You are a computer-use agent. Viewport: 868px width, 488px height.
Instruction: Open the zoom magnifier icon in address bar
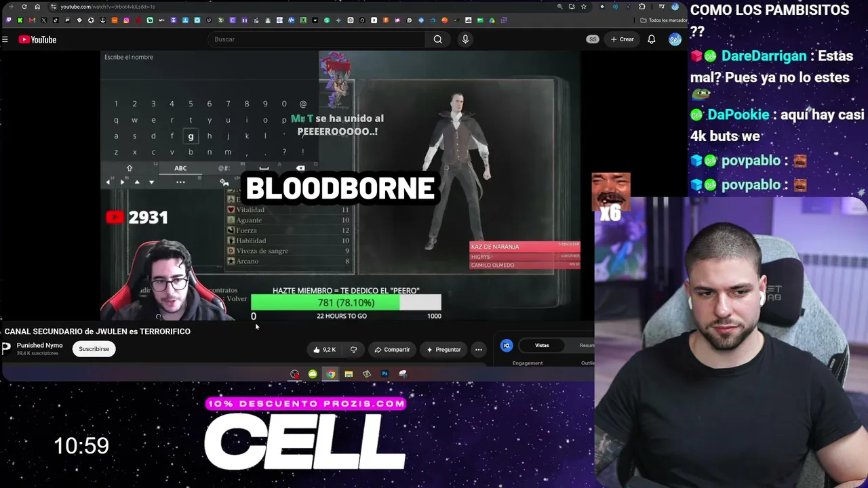coord(559,7)
